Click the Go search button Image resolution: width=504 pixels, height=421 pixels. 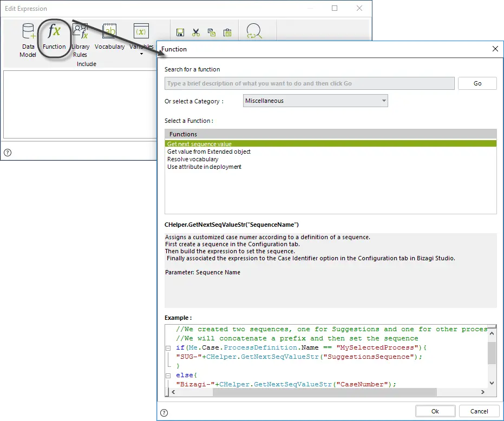point(477,83)
